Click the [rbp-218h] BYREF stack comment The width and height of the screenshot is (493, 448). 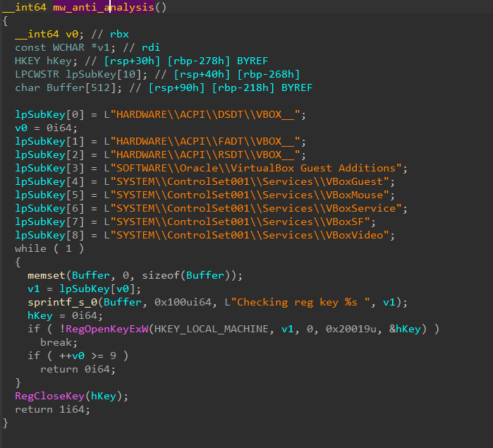pos(262,87)
